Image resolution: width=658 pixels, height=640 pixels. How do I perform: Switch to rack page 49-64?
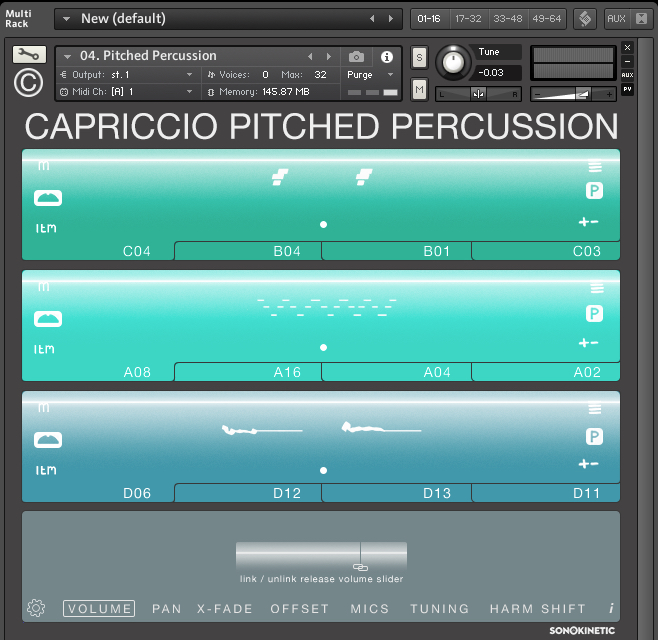pyautogui.click(x=547, y=19)
